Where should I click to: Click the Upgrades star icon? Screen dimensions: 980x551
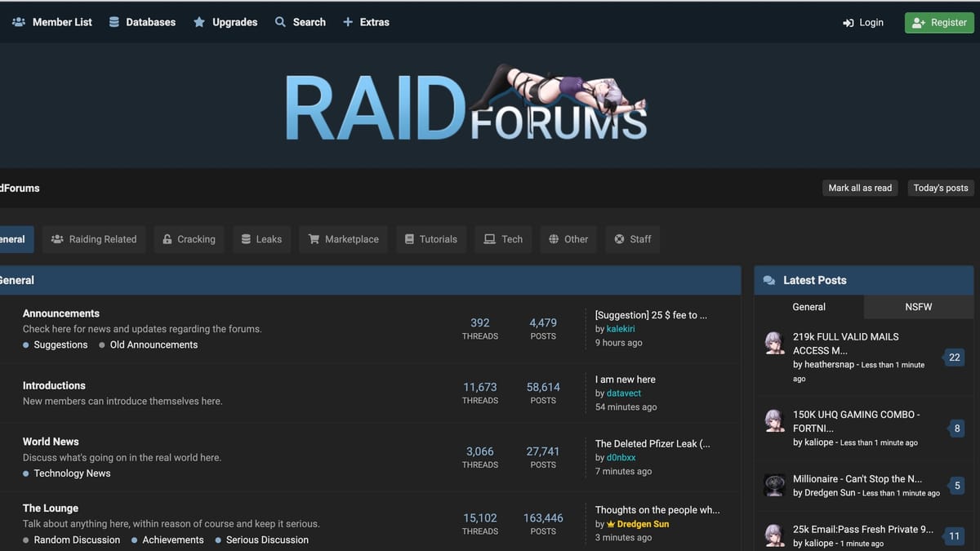pos(199,22)
